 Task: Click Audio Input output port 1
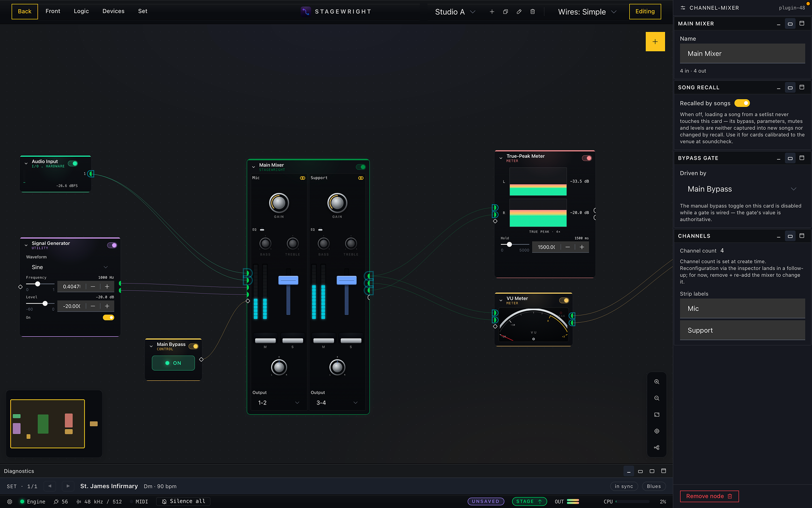(x=91, y=174)
